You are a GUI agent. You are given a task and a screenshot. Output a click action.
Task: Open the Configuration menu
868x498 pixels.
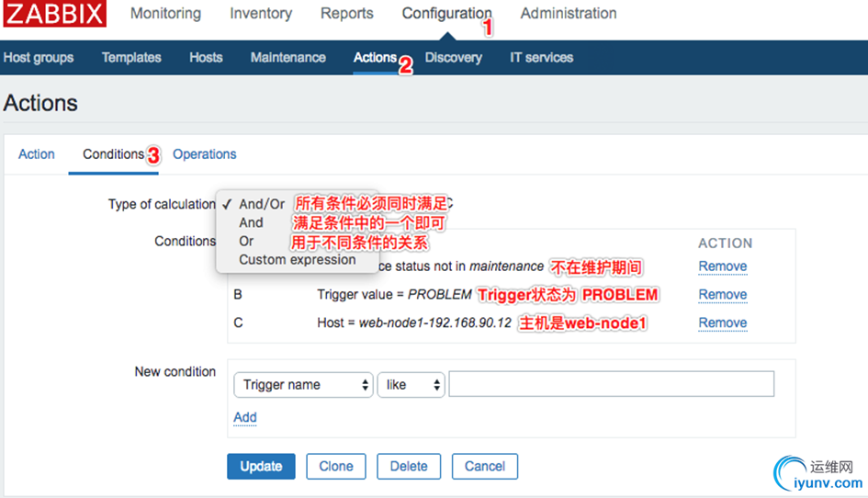coord(446,13)
